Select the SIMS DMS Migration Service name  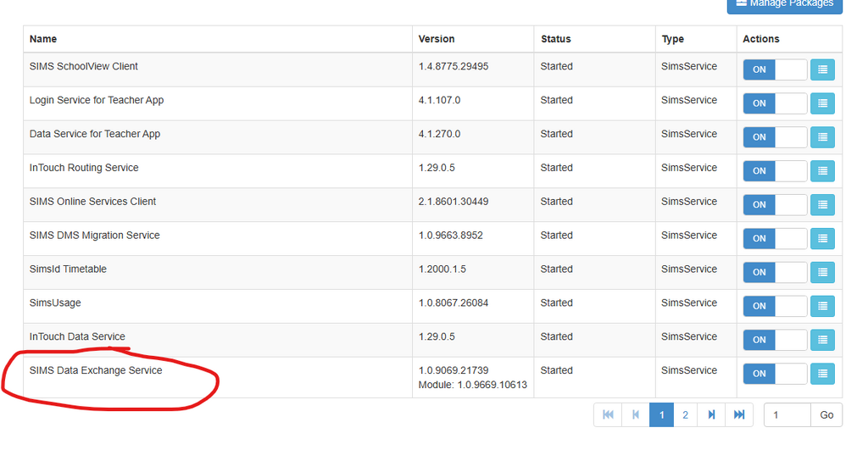pyautogui.click(x=95, y=236)
